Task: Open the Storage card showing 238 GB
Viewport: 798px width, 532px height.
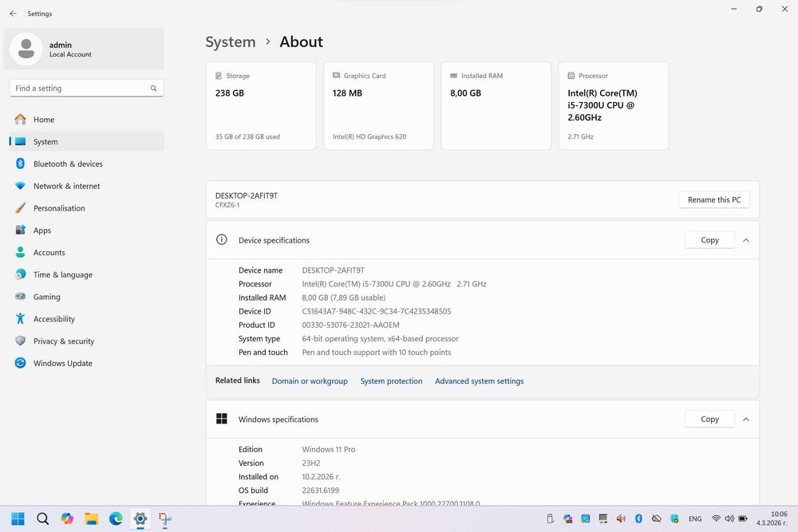Action: [261, 106]
